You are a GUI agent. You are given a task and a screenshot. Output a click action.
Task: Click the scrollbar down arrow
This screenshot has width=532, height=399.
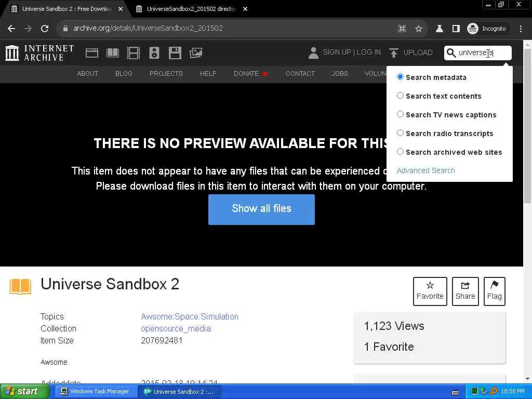tap(528, 379)
